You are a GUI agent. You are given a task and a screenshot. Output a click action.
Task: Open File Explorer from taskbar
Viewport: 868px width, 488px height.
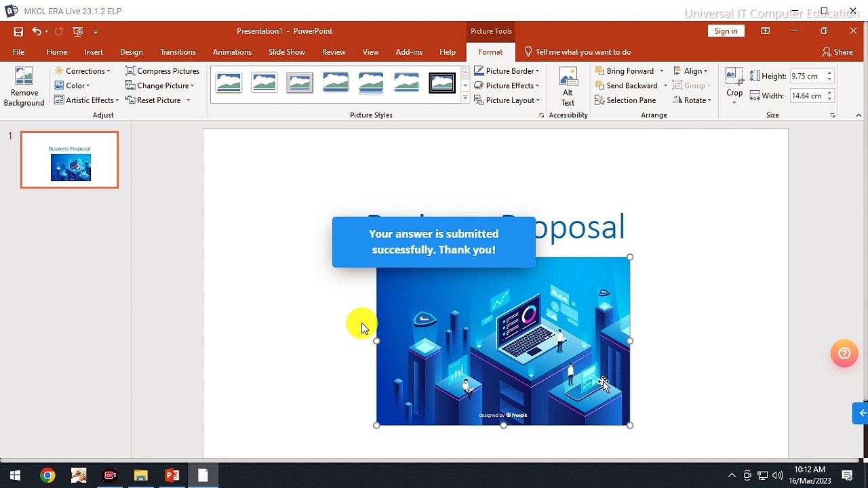tap(140, 476)
